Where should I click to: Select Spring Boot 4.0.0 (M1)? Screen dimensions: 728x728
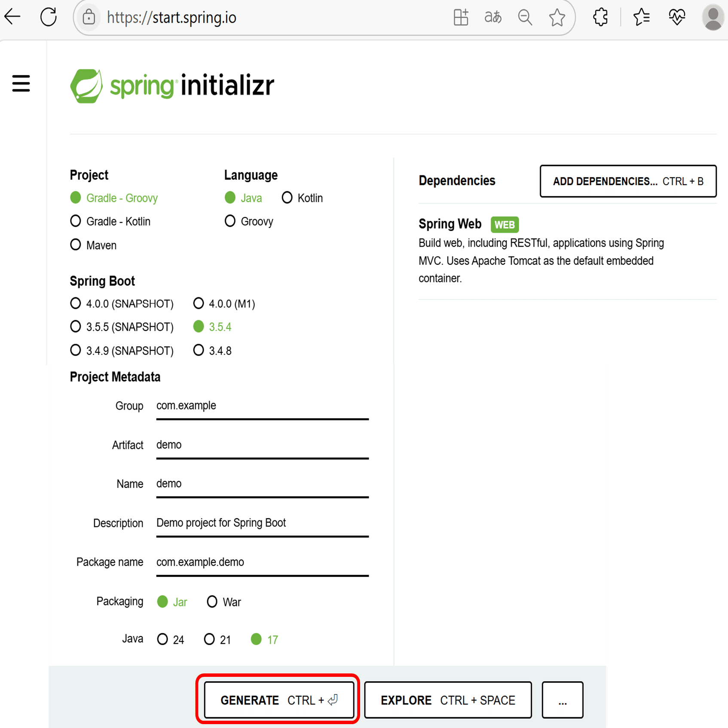pos(224,304)
